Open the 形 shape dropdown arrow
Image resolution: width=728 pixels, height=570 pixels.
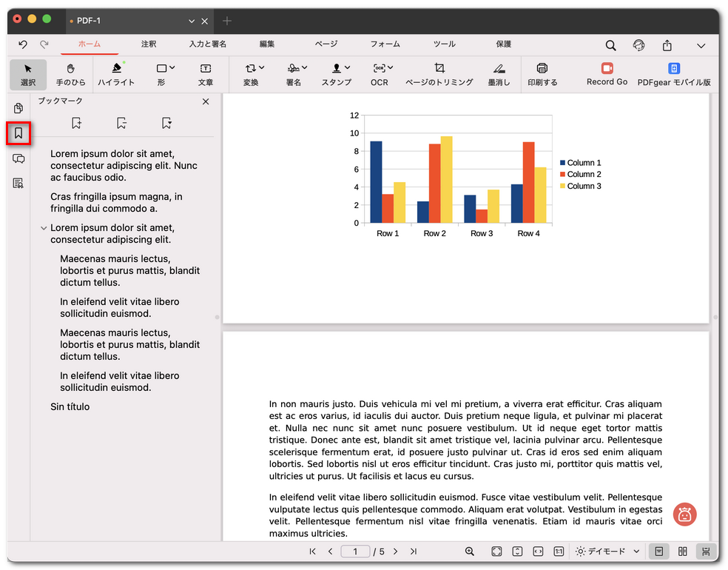[x=172, y=68]
